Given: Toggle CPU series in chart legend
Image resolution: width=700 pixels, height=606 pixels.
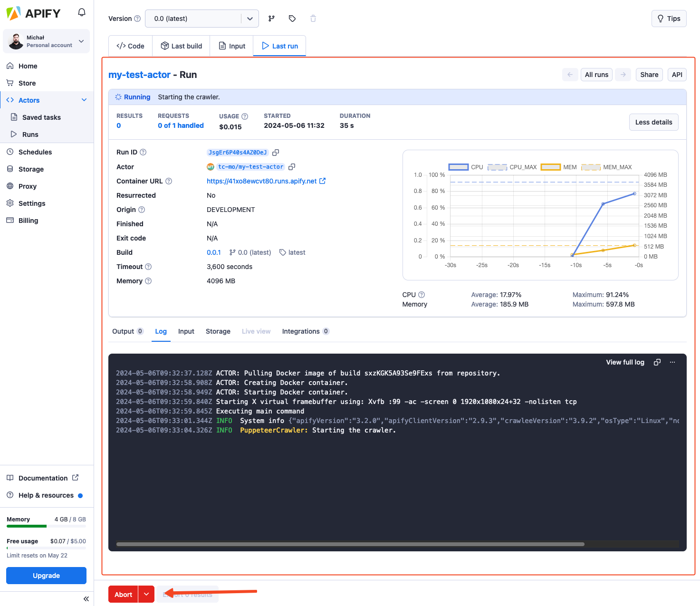Looking at the screenshot, I should click(459, 167).
